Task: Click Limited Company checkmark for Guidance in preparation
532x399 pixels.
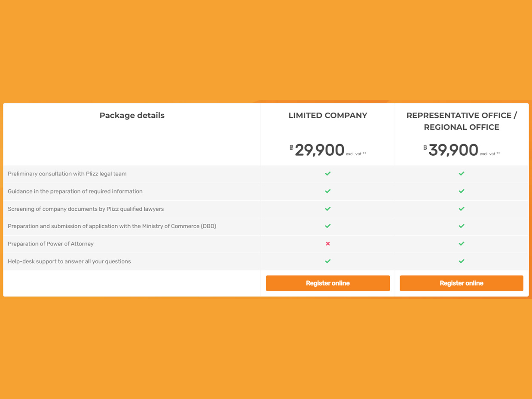Action: click(x=328, y=191)
